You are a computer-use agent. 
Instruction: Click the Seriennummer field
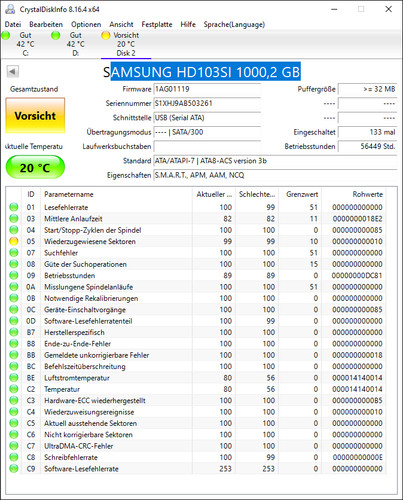pyautogui.click(x=207, y=103)
